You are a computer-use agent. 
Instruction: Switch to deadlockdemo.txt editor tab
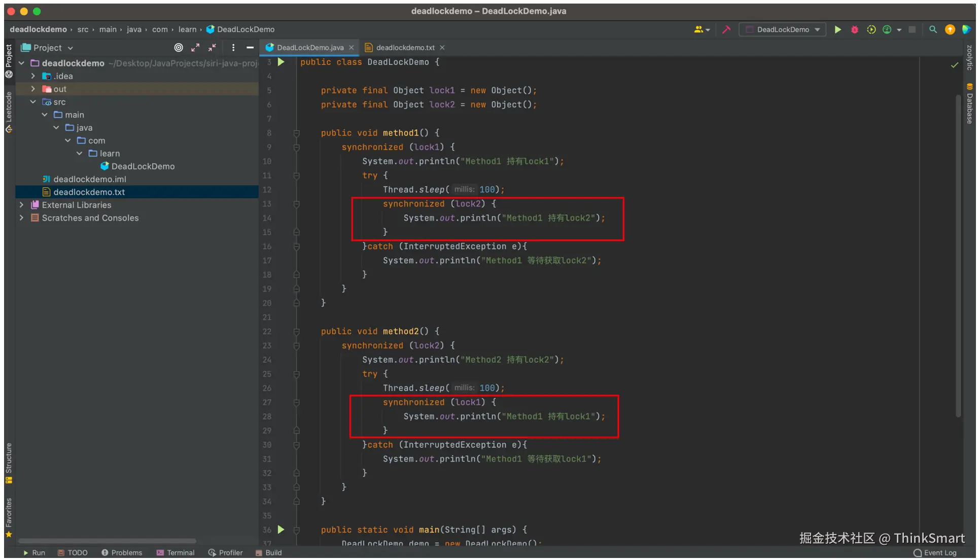pyautogui.click(x=405, y=48)
